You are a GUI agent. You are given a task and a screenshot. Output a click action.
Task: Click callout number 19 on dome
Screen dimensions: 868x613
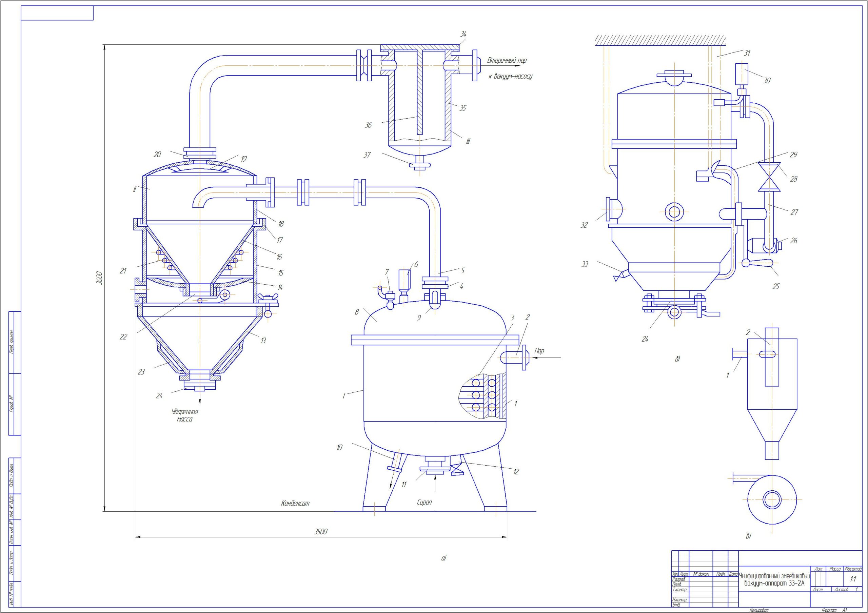[243, 159]
